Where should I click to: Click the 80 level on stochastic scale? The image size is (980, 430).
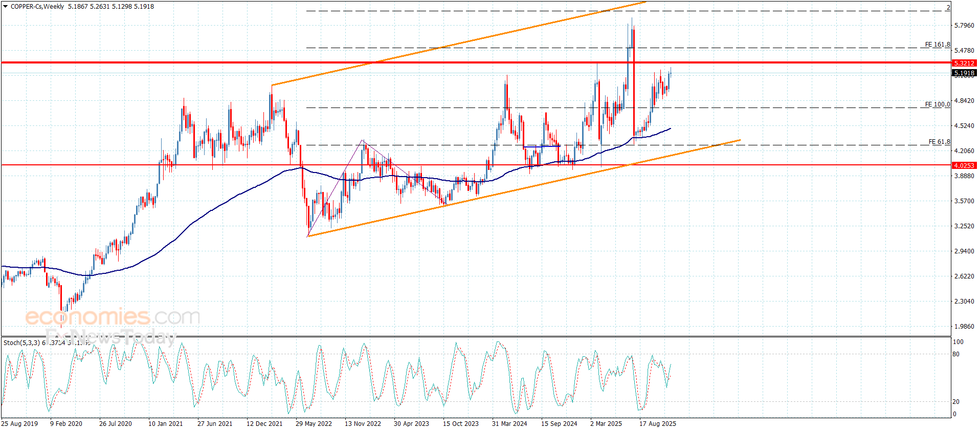[x=956, y=354]
